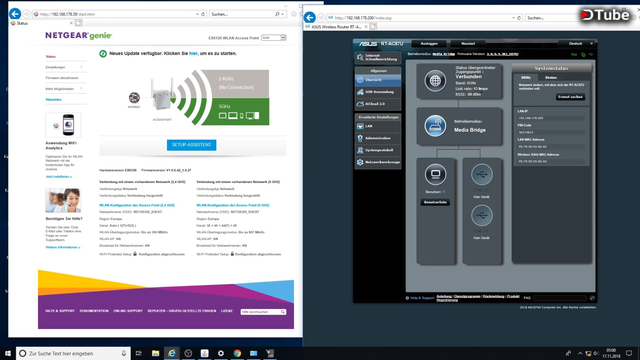This screenshot has height=360, width=640.
Task: Click the access point extender image
Action: pos(161,96)
